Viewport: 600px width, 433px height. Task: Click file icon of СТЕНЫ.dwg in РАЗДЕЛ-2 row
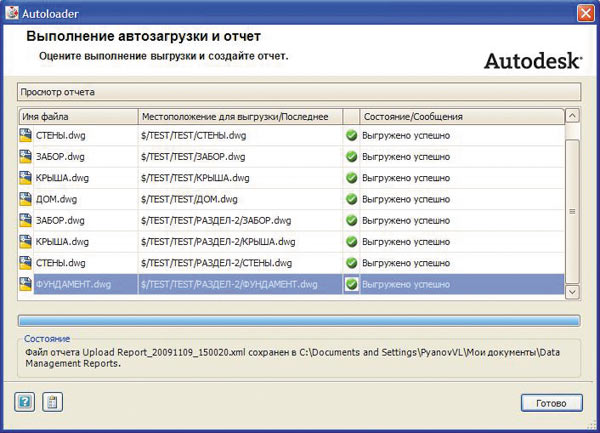26,263
